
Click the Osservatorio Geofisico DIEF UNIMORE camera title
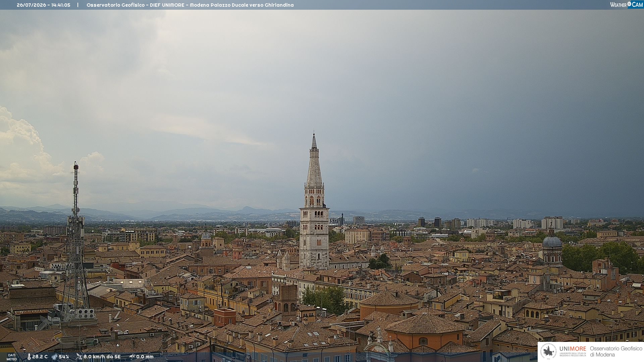[x=190, y=5]
